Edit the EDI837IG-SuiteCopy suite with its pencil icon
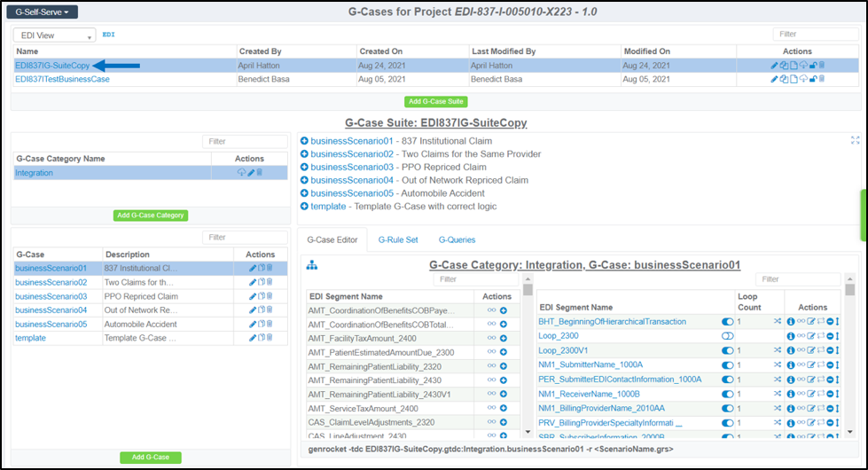The image size is (868, 470). click(774, 66)
